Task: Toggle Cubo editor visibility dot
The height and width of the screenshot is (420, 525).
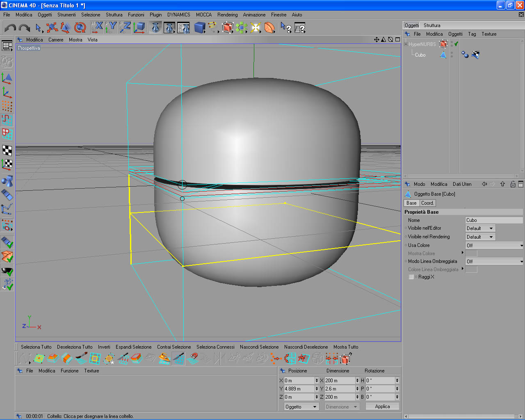Action: 452,53
